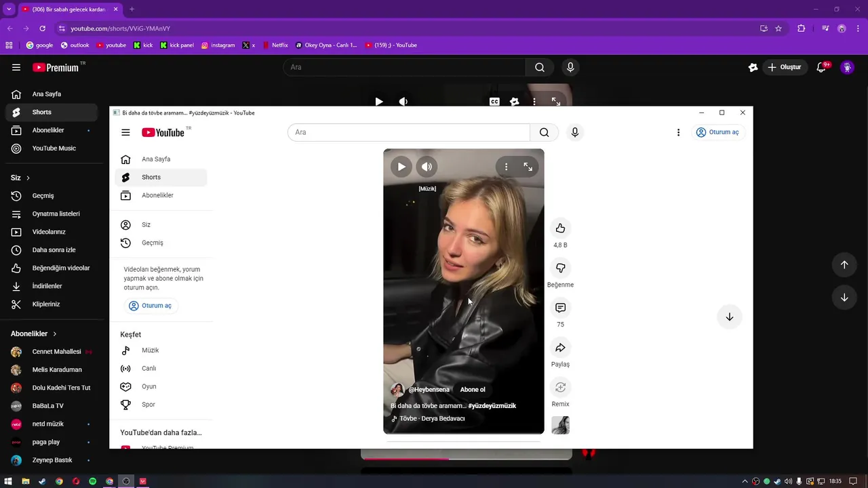Open the tab list dropdown in Chrome

[9, 9]
